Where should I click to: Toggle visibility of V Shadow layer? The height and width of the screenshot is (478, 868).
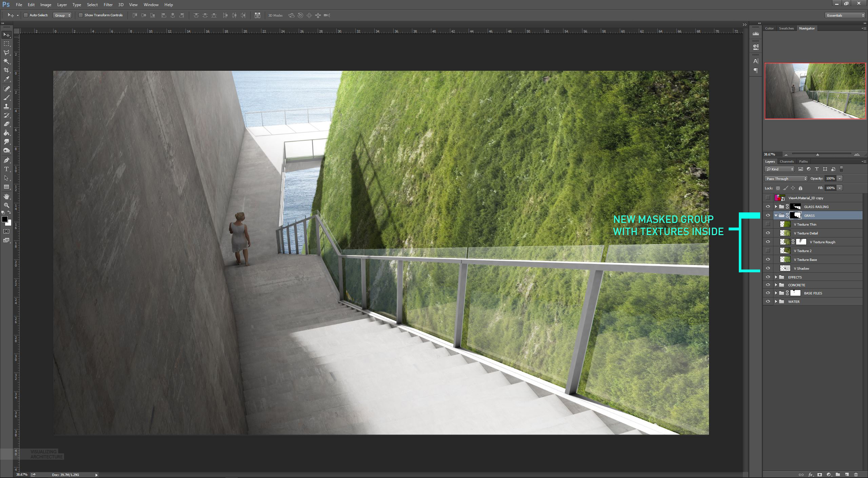click(x=768, y=268)
